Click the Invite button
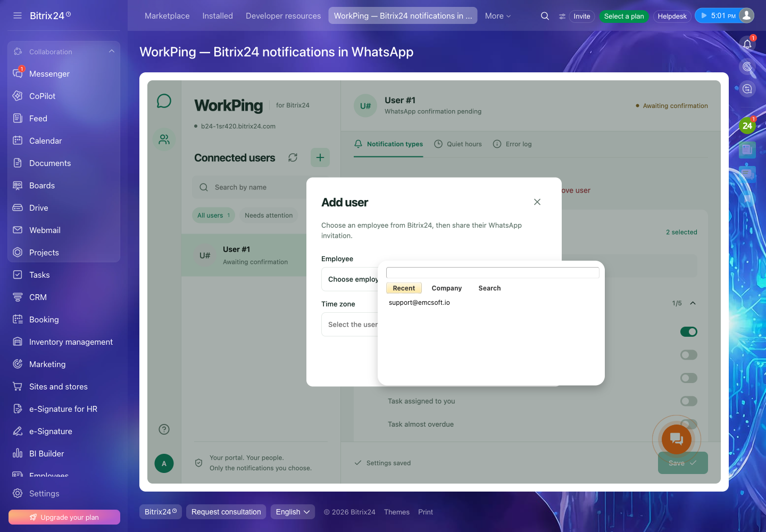Screen dimensions: 766x532 pos(582,16)
